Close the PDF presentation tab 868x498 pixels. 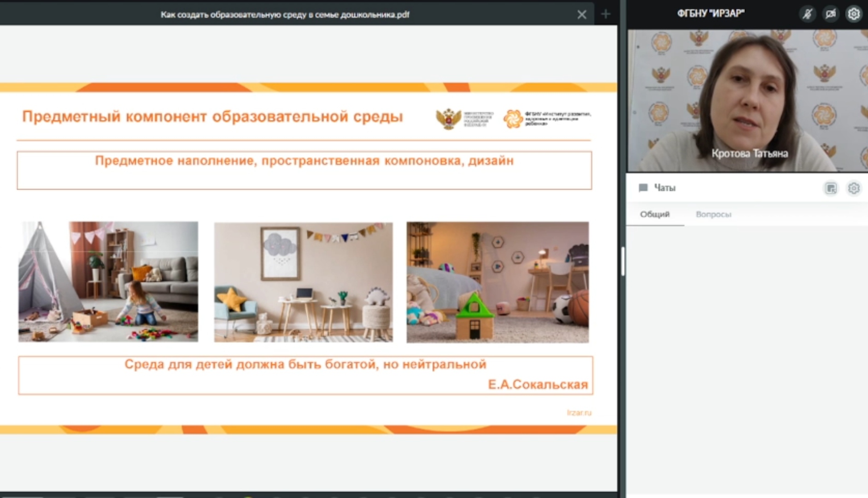click(582, 15)
